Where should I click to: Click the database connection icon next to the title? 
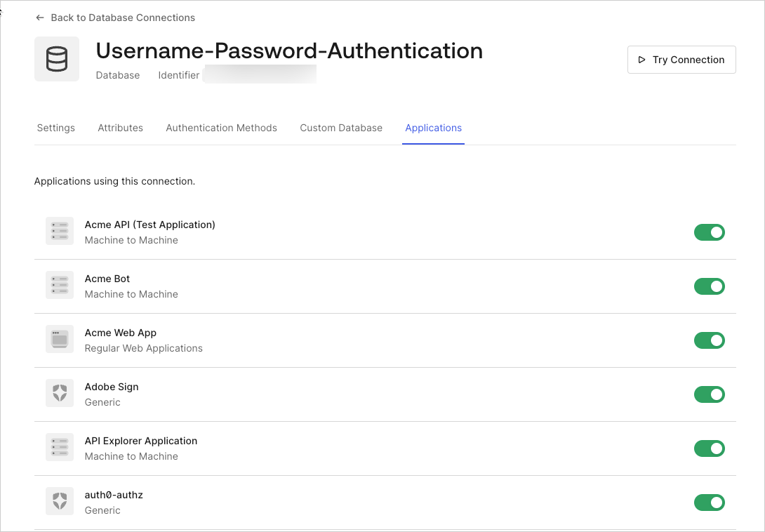click(x=56, y=58)
